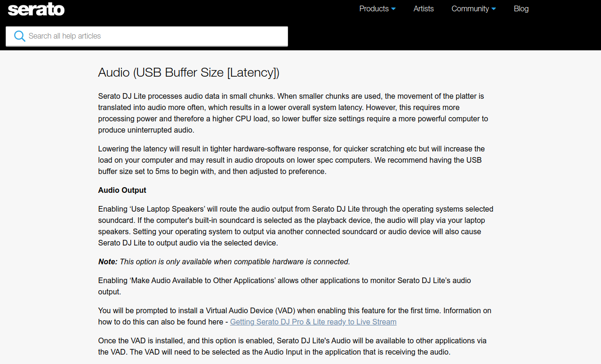Expand the Community dropdown menu

click(x=473, y=8)
